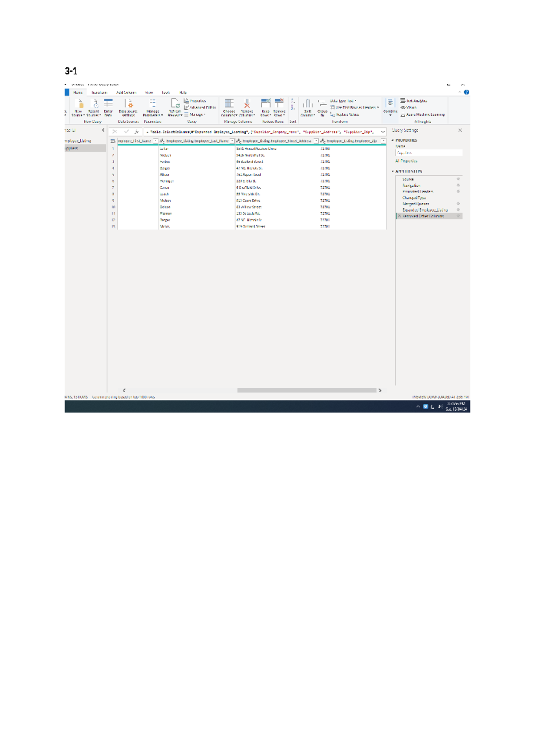The width and height of the screenshot is (535, 756).
Task: Click the All Properties link
Action: click(406, 161)
